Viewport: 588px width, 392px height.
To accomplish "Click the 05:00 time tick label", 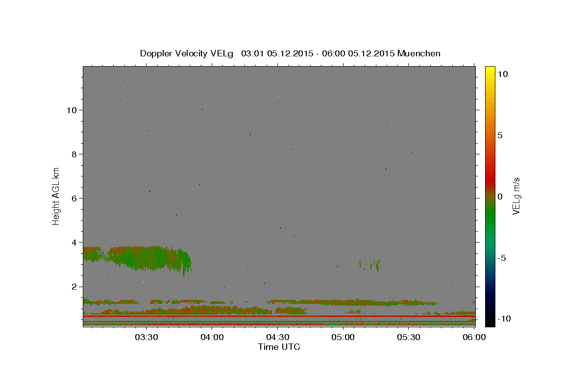I will [343, 337].
